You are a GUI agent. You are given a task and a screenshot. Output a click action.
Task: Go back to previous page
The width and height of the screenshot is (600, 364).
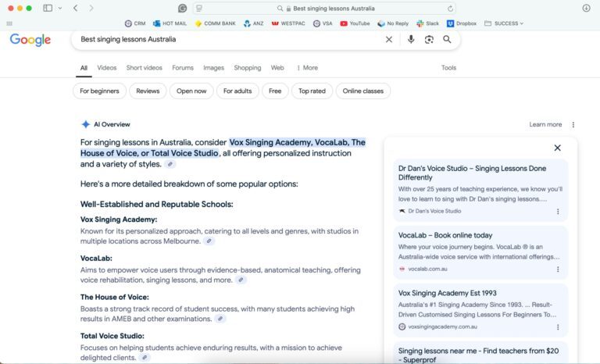click(75, 8)
